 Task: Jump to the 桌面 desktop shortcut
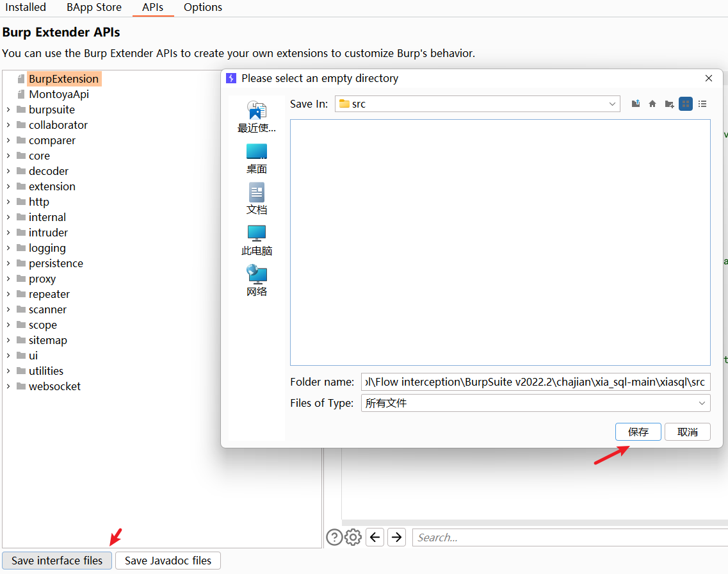click(x=257, y=158)
